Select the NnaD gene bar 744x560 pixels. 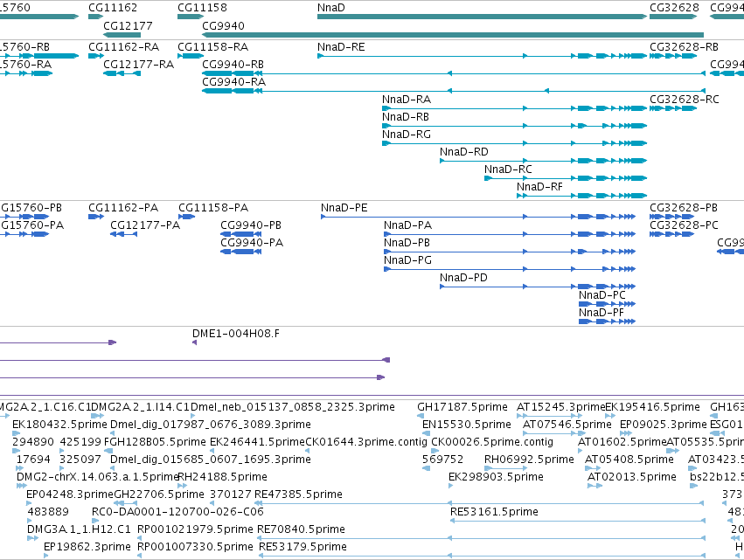[x=482, y=17]
